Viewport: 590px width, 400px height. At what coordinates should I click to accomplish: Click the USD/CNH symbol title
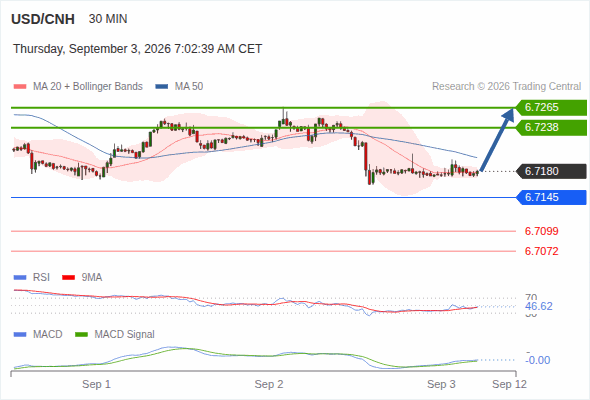pyautogui.click(x=43, y=19)
